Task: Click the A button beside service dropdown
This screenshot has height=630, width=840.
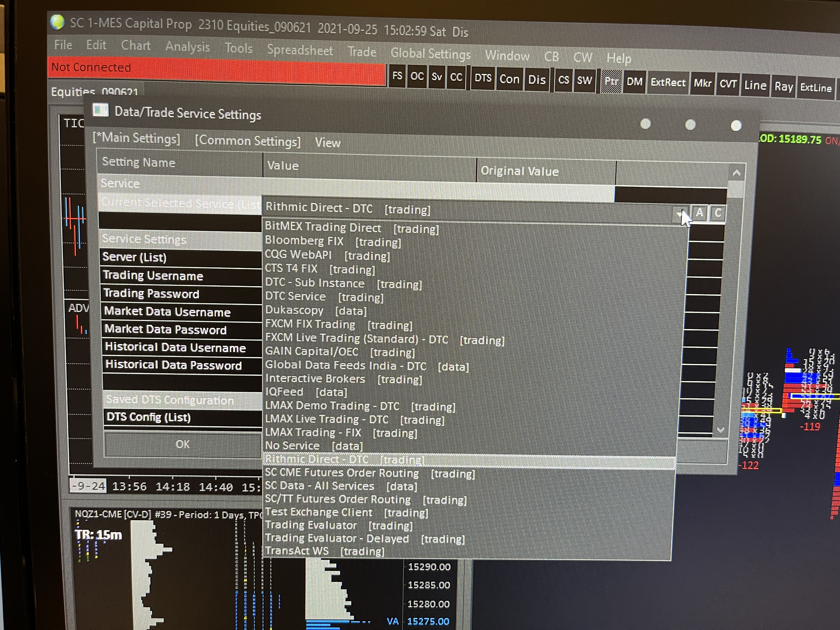Action: 699,213
